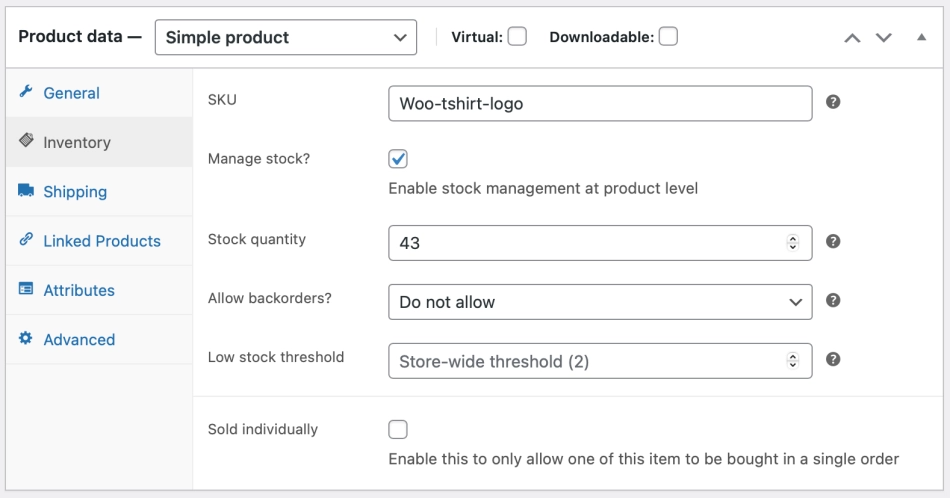Move the Product data panel down
Image resolution: width=950 pixels, height=498 pixels.
(x=884, y=38)
